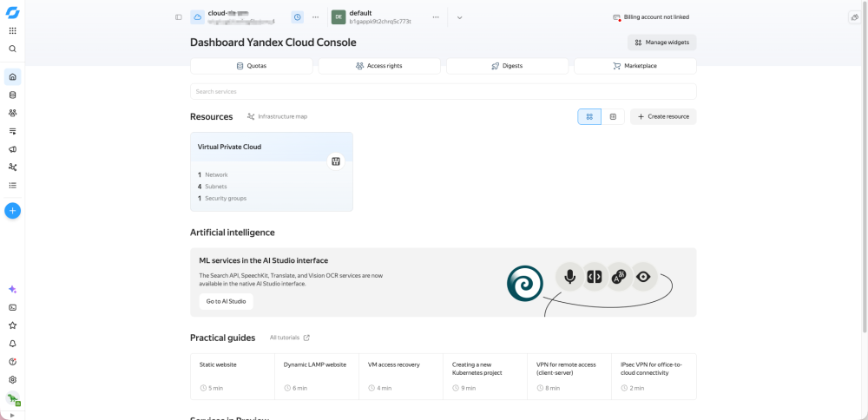Switch Resources to tile view

[589, 117]
